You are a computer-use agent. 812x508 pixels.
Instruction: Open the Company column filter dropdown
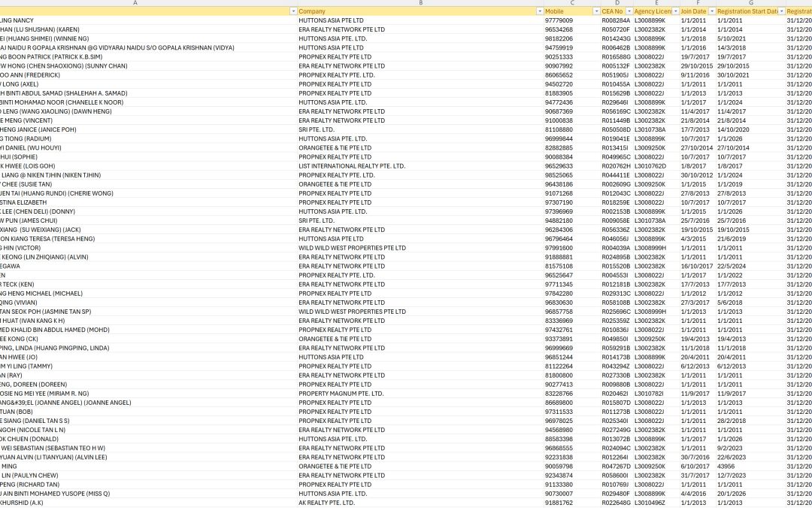tap(538, 11)
